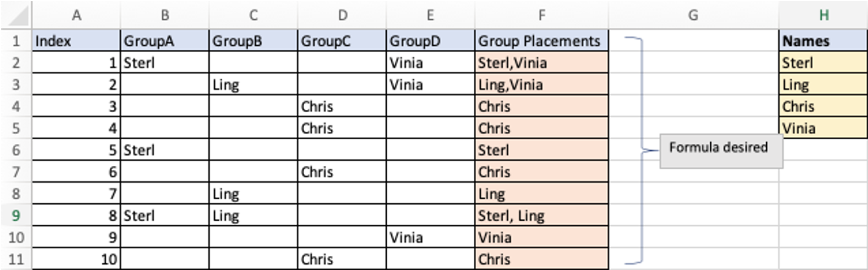The width and height of the screenshot is (868, 270).
Task: Click the Names header cell
Action: [x=823, y=41]
